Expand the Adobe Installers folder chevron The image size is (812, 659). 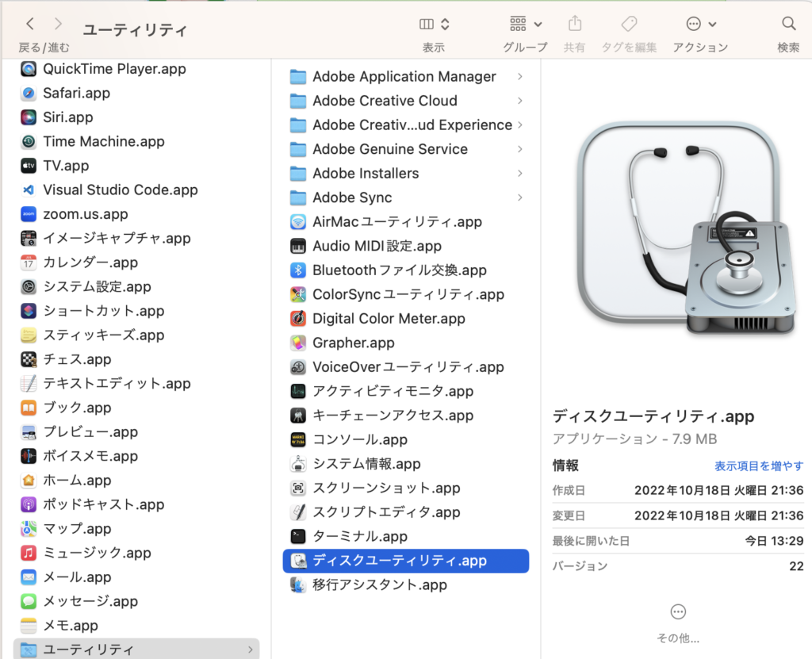519,173
